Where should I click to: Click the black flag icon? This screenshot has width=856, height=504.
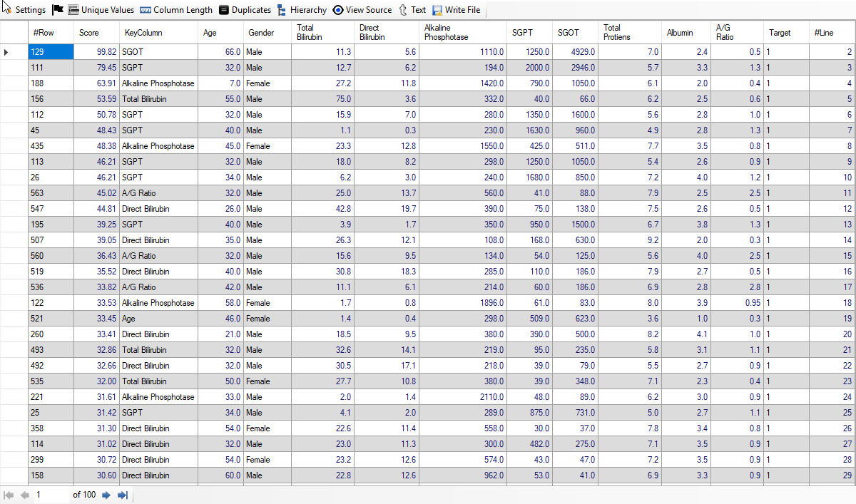coord(58,10)
